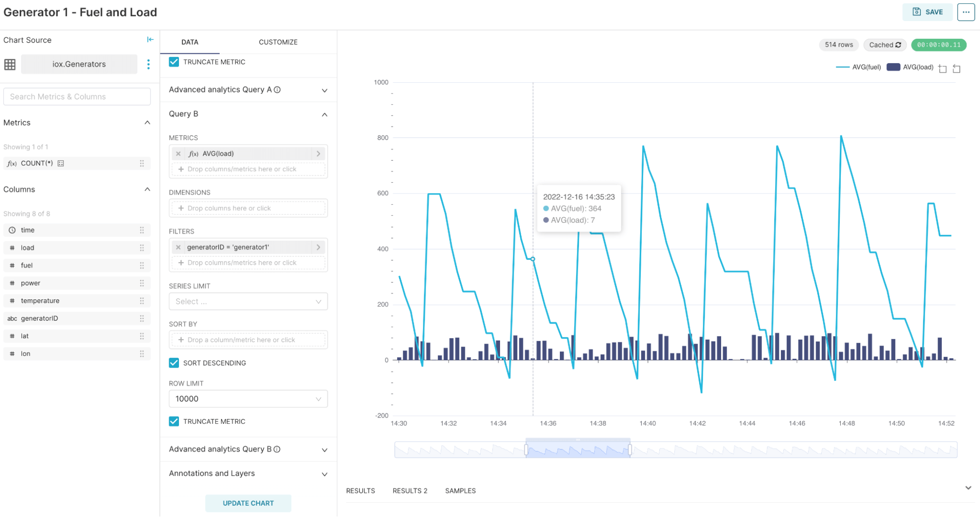Click the UPDATE CHART button
The width and height of the screenshot is (980, 517).
tap(248, 503)
